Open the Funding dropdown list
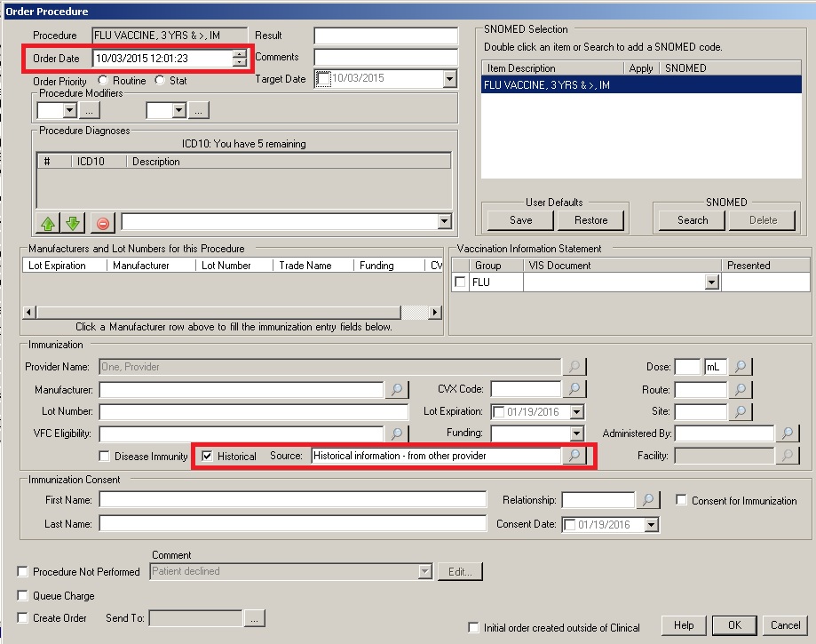The height and width of the screenshot is (644, 816). coord(576,433)
